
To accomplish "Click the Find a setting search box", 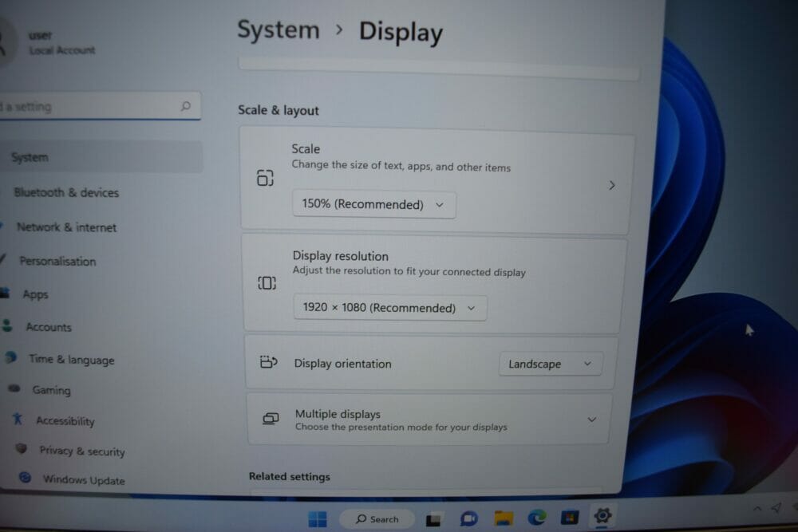I will click(99, 106).
